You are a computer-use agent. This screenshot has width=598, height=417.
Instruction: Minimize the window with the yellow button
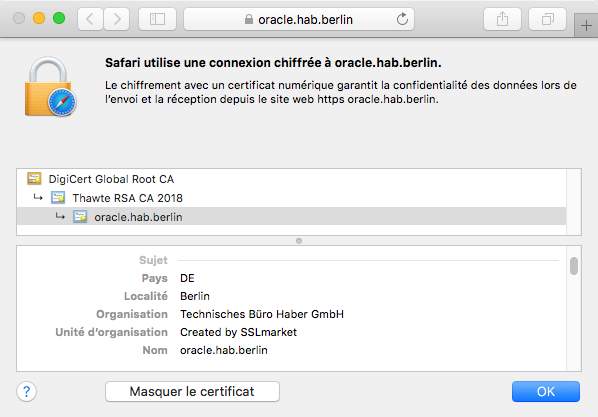click(x=39, y=18)
